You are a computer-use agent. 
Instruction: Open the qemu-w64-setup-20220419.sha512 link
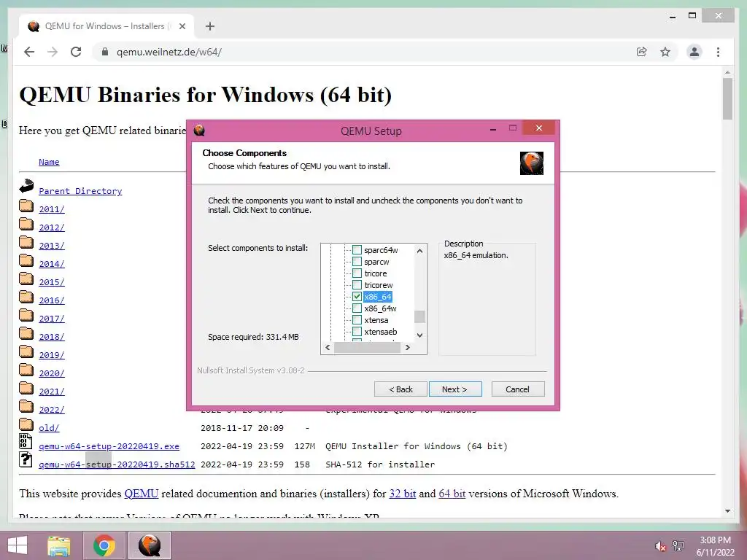click(x=117, y=464)
